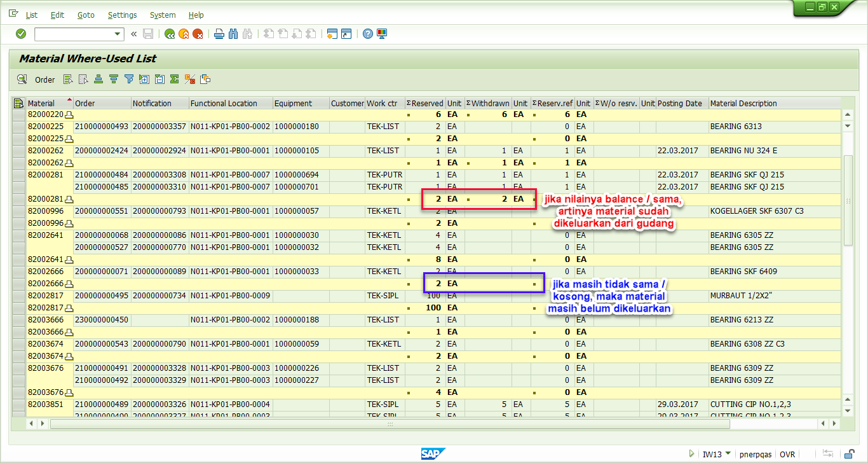Click the green Back arrow icon

(x=170, y=34)
